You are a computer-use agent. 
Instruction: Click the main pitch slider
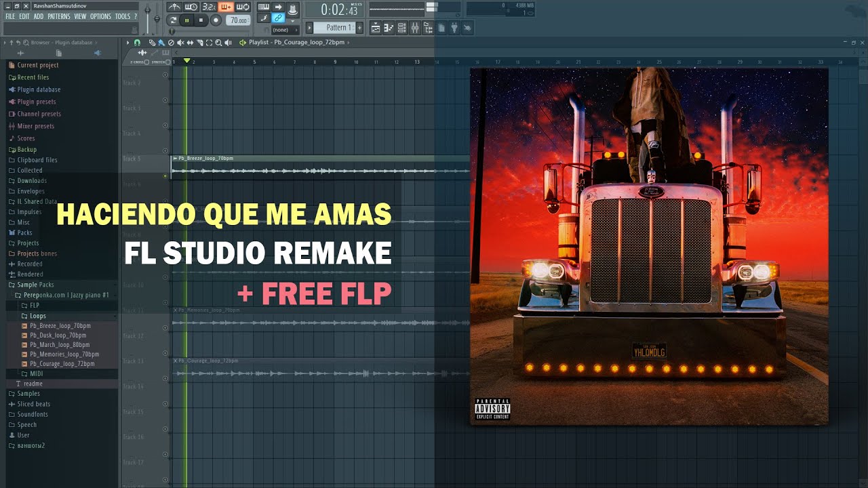click(157, 18)
